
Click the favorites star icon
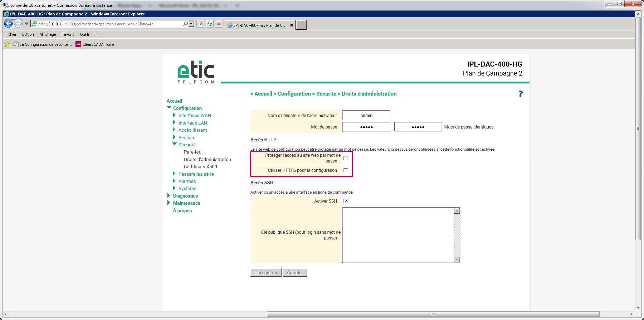click(x=7, y=44)
